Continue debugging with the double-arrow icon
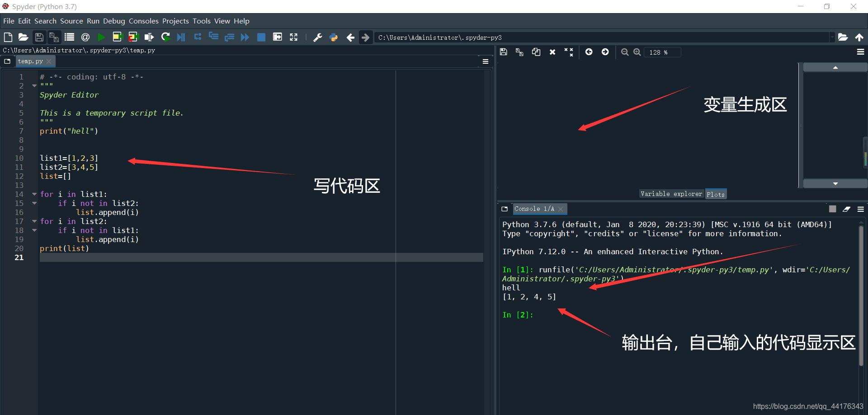Viewport: 868px width, 415px height. 245,37
